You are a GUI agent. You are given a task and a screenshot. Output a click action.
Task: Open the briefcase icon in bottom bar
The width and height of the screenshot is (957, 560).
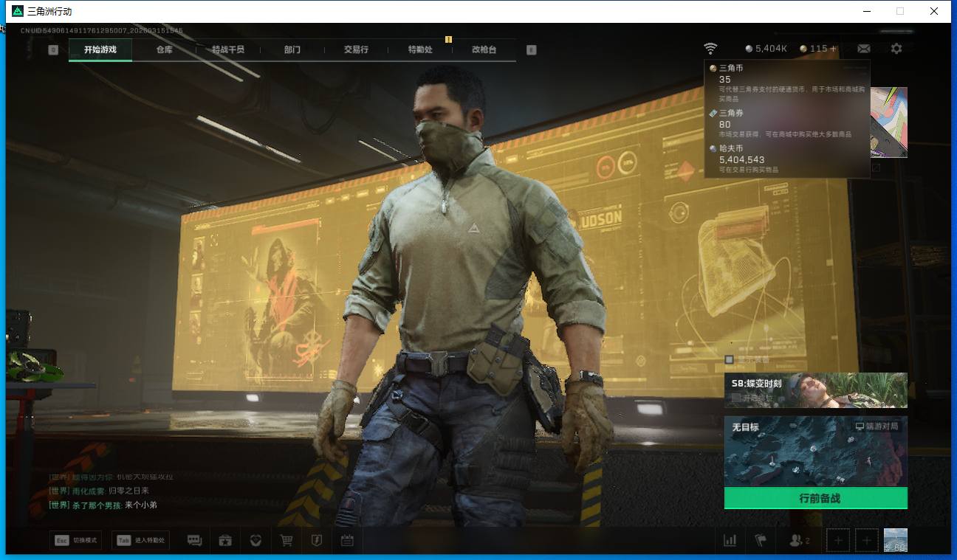[x=225, y=540]
